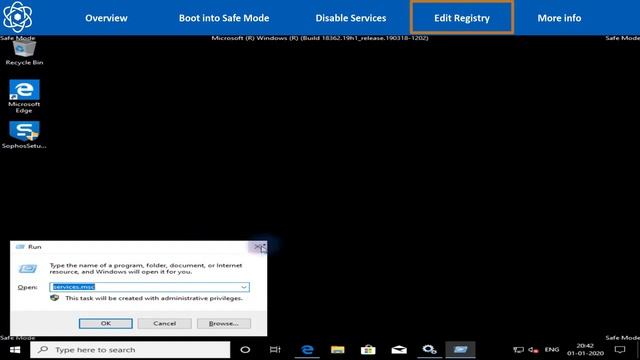
Task: Select the Edit Registry tab
Action: click(462, 18)
